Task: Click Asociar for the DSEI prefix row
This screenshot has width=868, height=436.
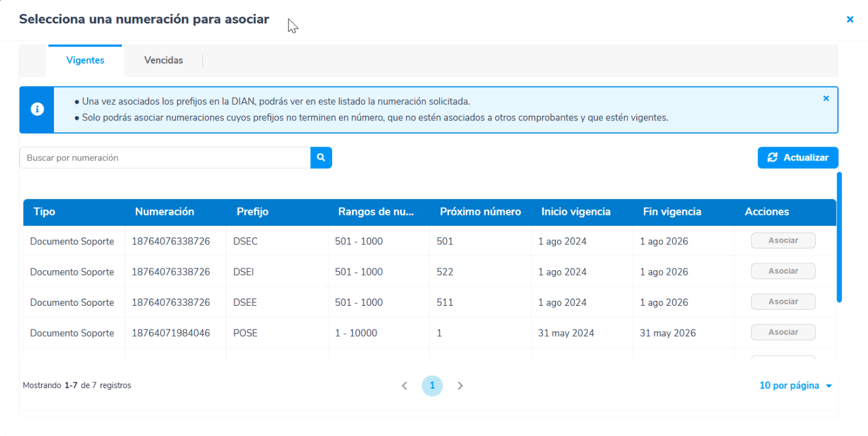Action: point(783,271)
